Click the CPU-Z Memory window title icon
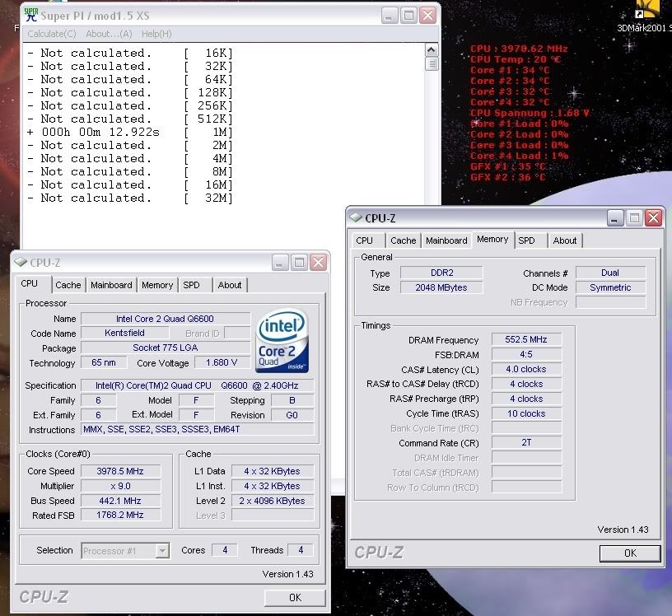This screenshot has width=672, height=616. (356, 217)
